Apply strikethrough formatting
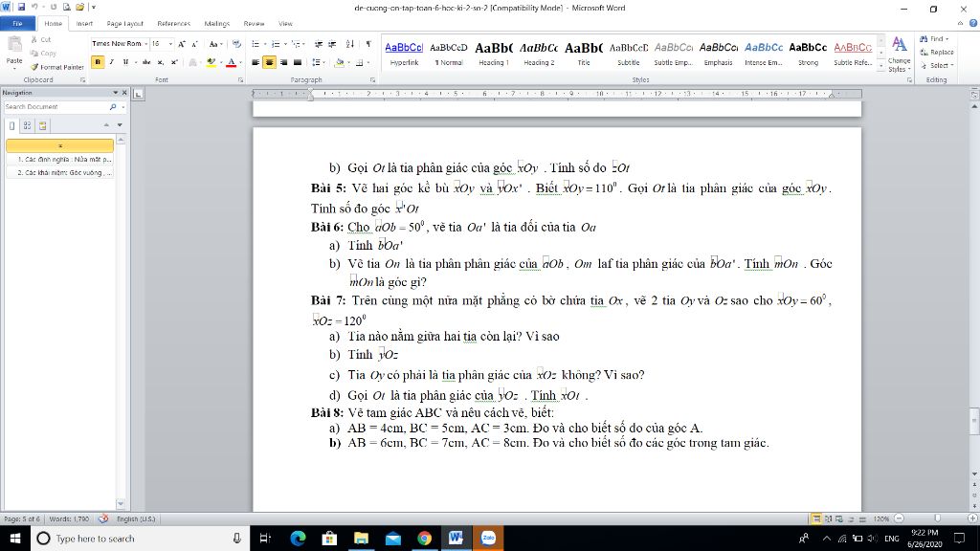 pyautogui.click(x=146, y=62)
